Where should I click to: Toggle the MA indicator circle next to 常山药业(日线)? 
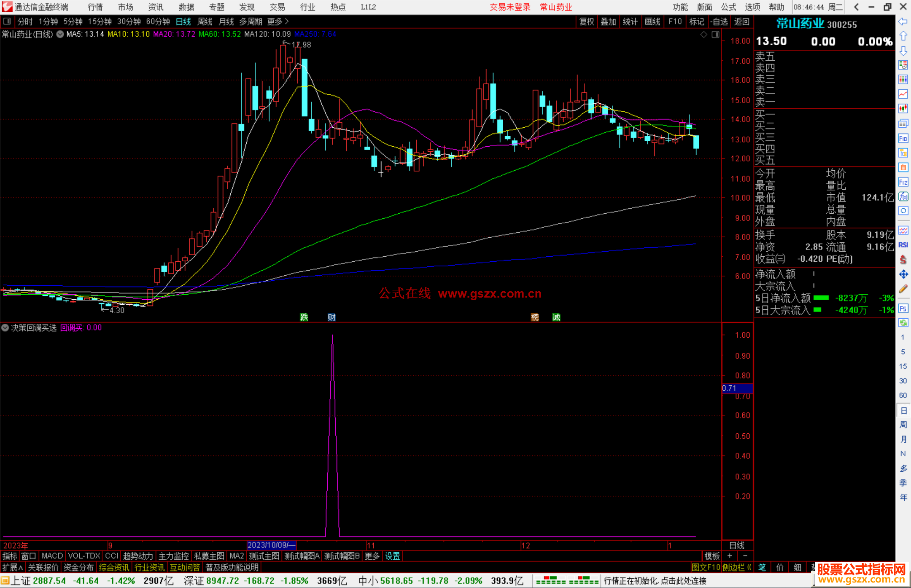(60, 34)
